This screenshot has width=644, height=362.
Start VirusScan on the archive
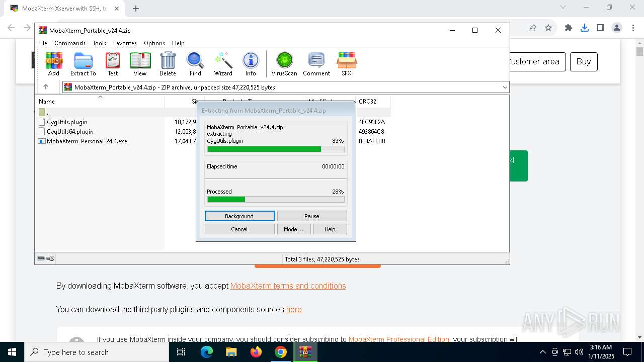pyautogui.click(x=284, y=64)
